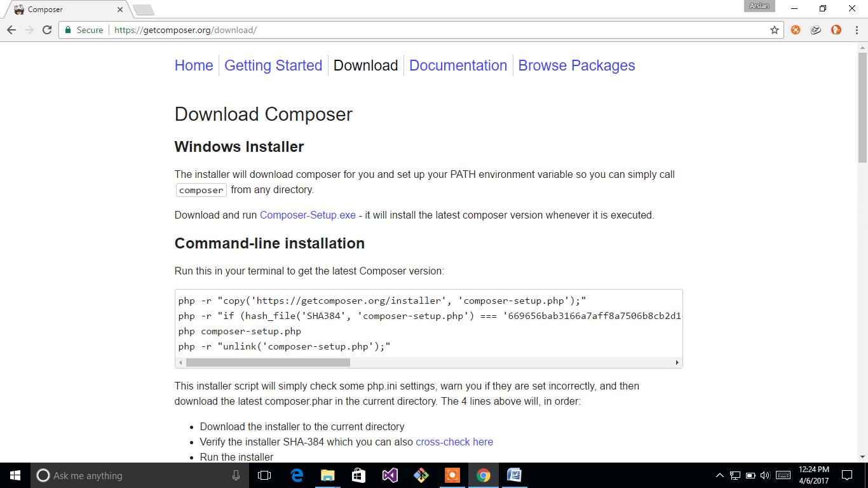Click the Ask me anything search box

tap(140, 475)
